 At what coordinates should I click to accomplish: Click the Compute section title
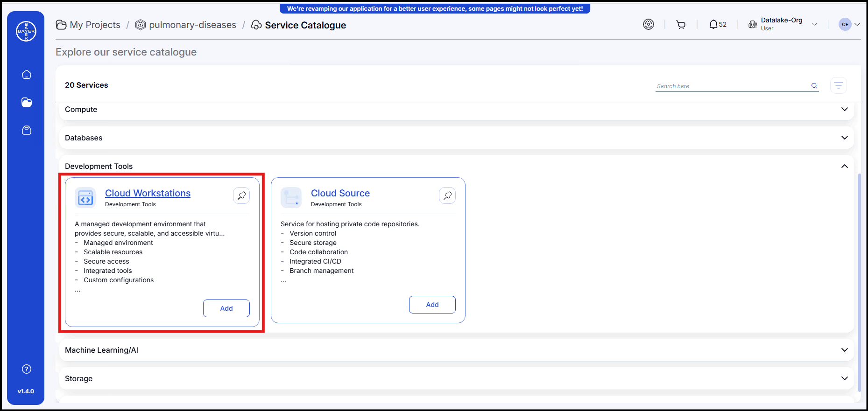click(81, 109)
